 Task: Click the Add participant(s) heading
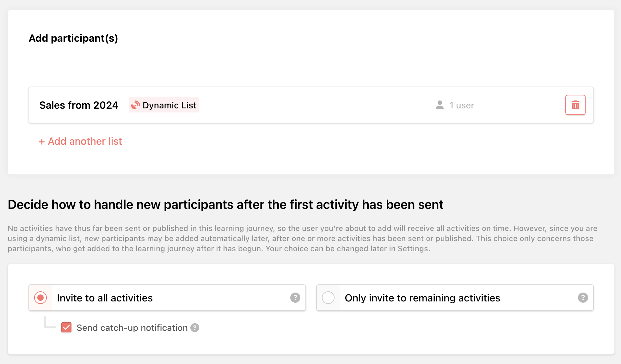click(73, 38)
